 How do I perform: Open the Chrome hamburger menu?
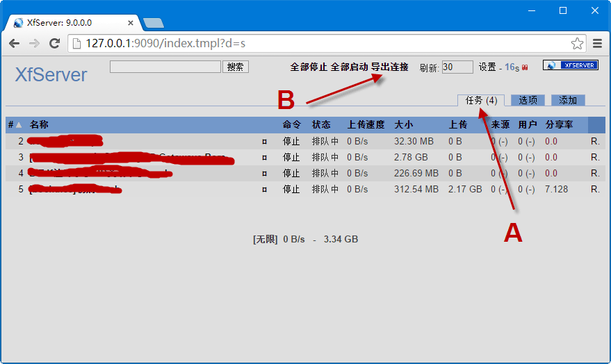[597, 43]
